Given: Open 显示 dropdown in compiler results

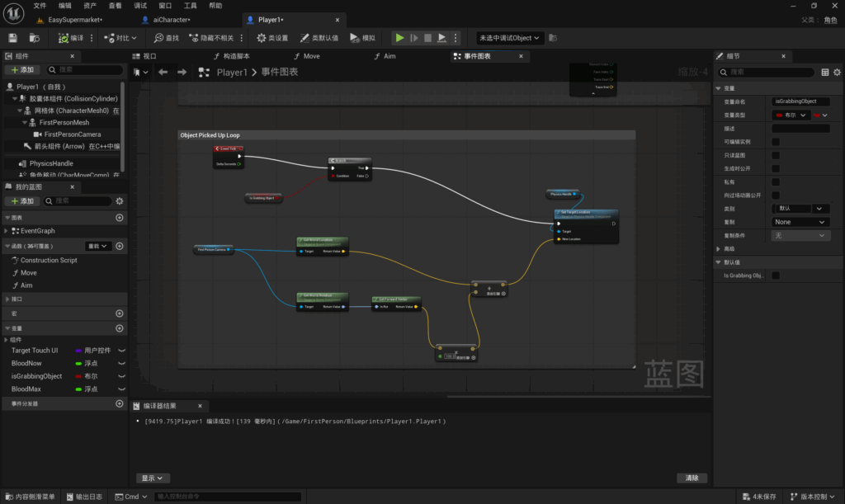Looking at the screenshot, I should click(153, 478).
